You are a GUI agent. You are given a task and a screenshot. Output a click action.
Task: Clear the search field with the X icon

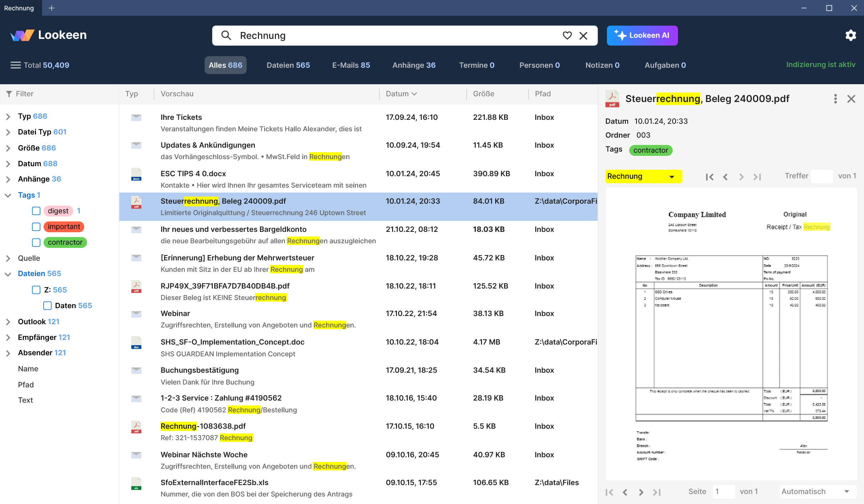583,35
